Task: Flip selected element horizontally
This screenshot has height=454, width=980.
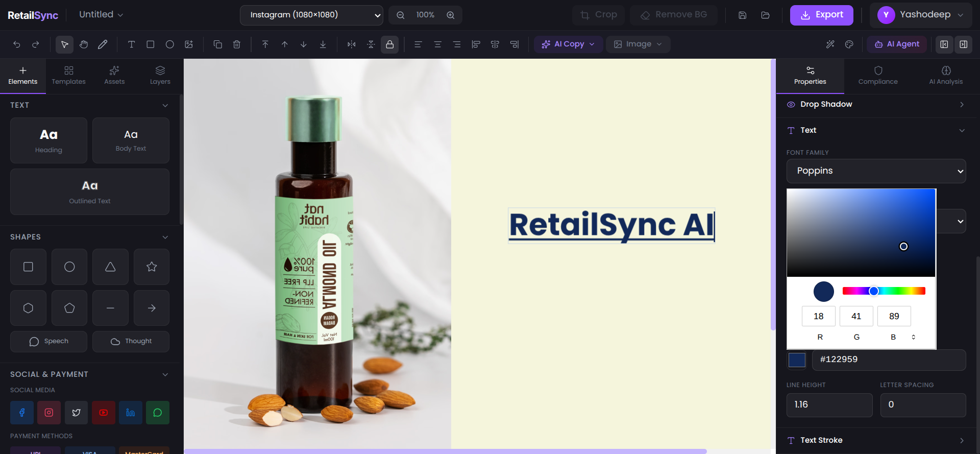Action: pos(352,44)
